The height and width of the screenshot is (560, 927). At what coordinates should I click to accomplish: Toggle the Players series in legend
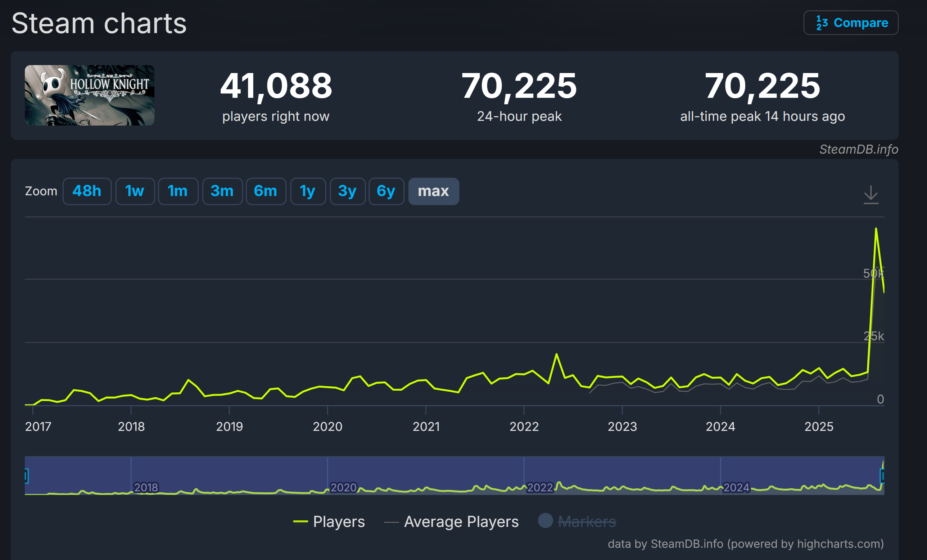339,522
